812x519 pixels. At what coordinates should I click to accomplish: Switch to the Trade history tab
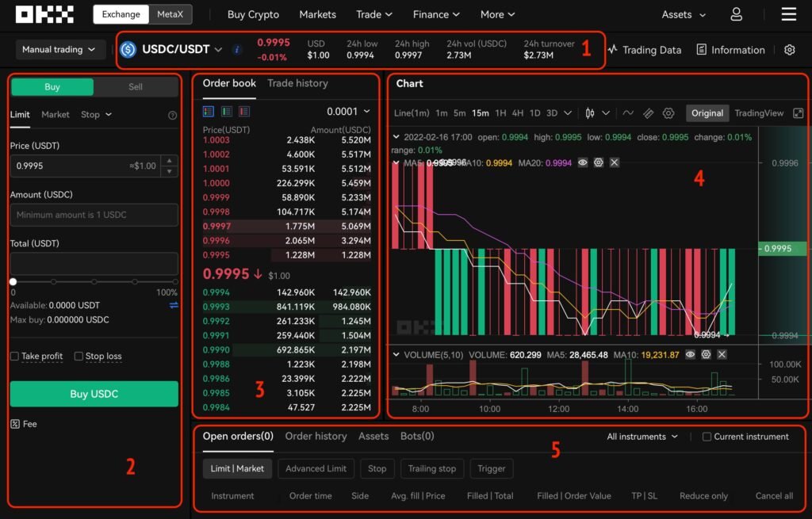[299, 83]
